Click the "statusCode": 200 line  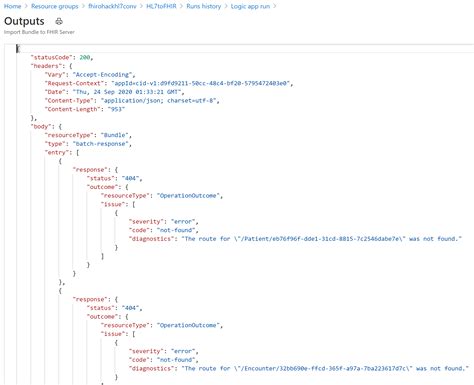[x=62, y=57]
